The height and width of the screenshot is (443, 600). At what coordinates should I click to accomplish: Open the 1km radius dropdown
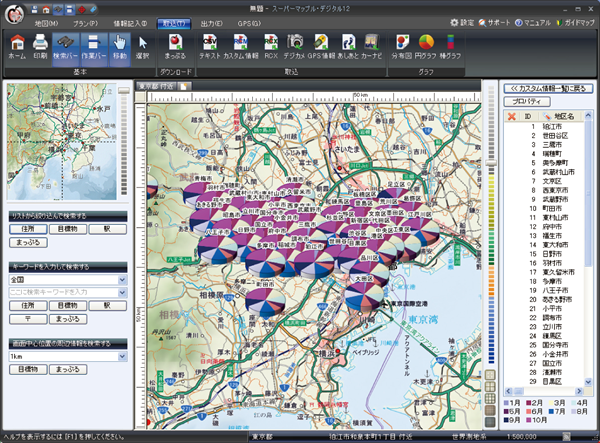click(x=122, y=355)
